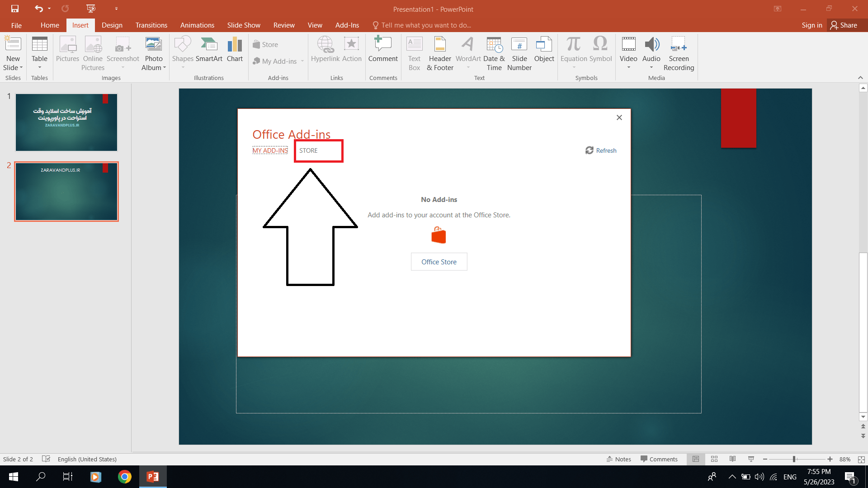Switch to the Slide Show tab
Image resolution: width=868 pixels, height=488 pixels.
pos(244,25)
